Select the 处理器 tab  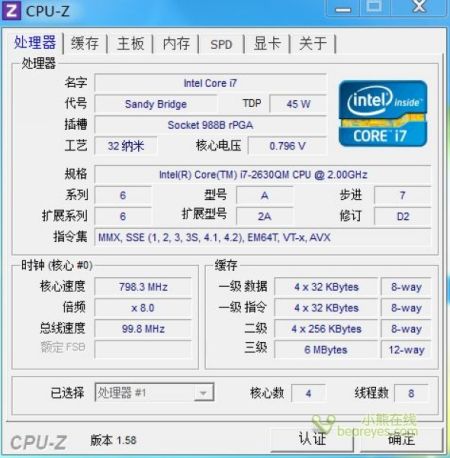pyautogui.click(x=35, y=43)
